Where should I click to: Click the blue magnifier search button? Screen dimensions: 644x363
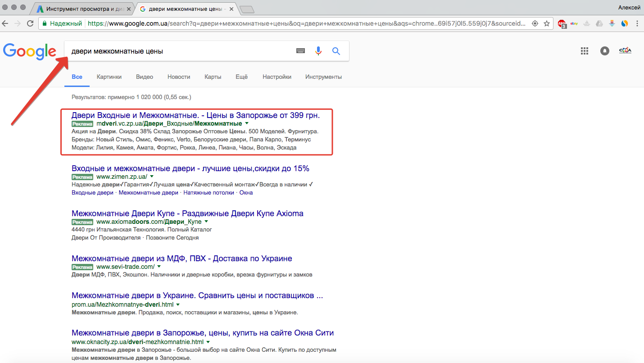[336, 51]
